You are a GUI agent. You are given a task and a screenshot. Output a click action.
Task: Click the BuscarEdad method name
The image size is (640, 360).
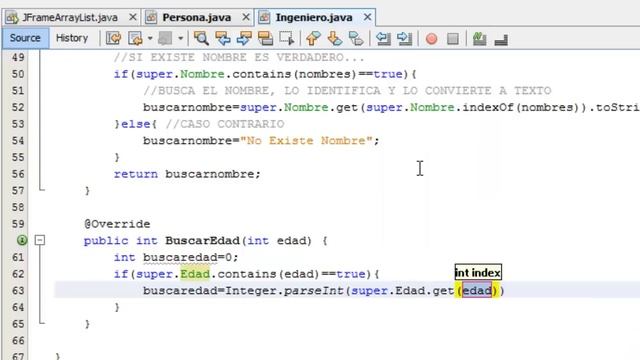202,240
